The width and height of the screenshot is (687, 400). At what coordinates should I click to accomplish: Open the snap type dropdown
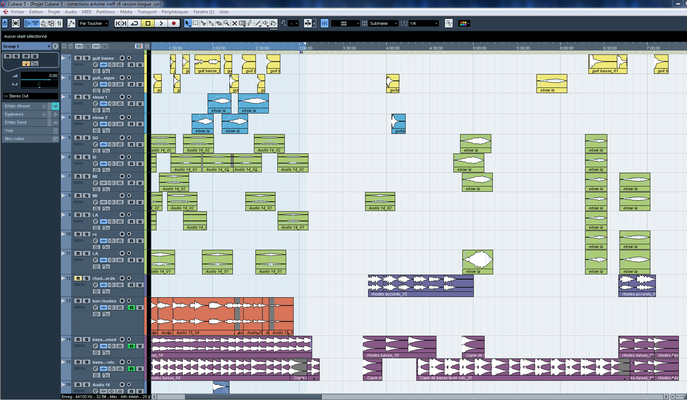[x=345, y=23]
